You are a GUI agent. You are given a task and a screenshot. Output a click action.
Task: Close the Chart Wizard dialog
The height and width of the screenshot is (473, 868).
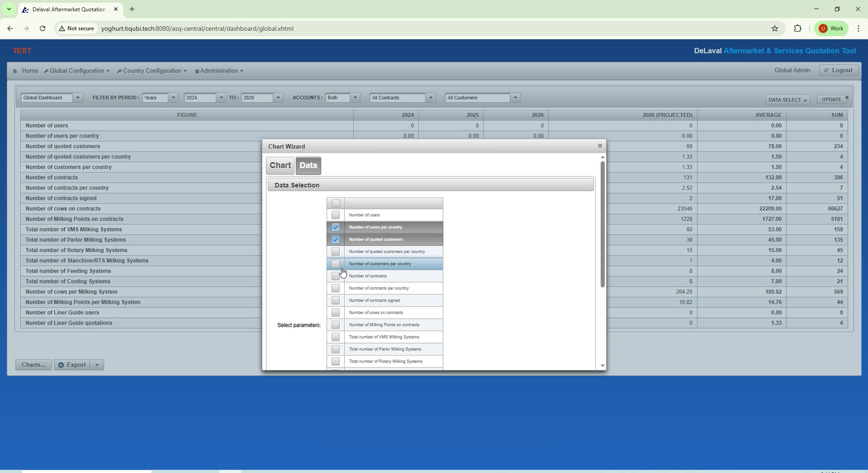click(x=600, y=146)
